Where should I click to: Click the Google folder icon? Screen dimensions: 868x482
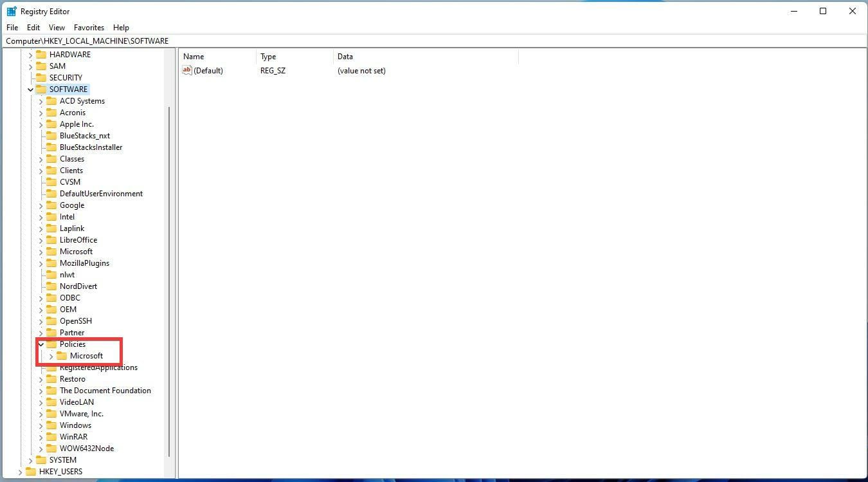(51, 205)
